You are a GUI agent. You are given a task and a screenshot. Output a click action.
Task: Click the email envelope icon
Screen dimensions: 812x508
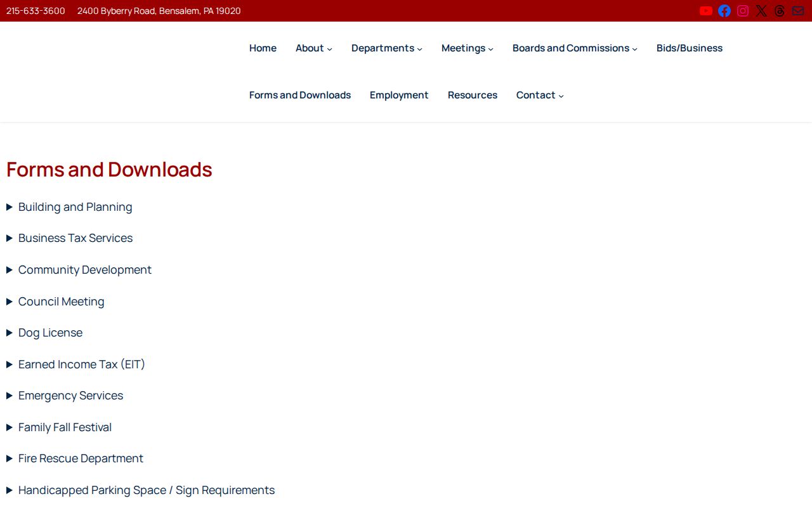point(798,11)
